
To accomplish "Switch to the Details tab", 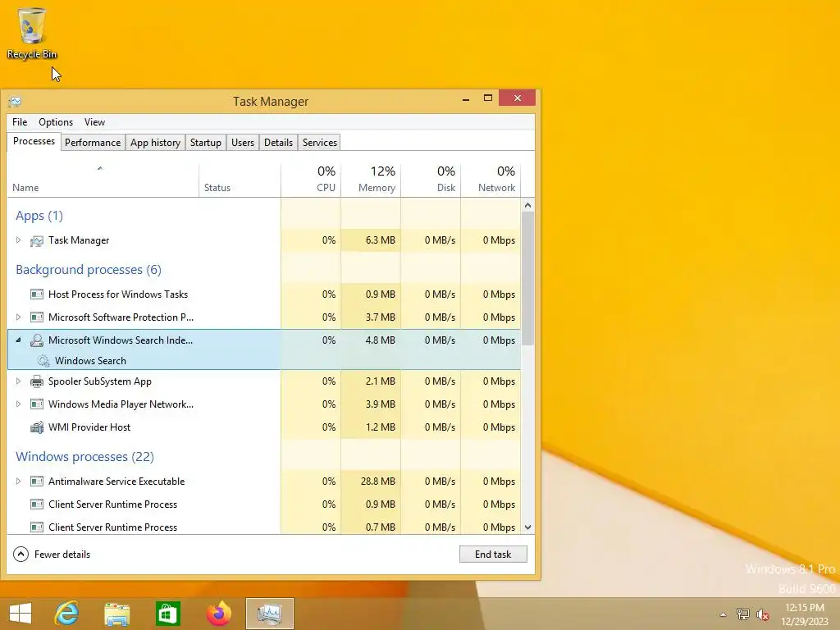I will coord(279,143).
